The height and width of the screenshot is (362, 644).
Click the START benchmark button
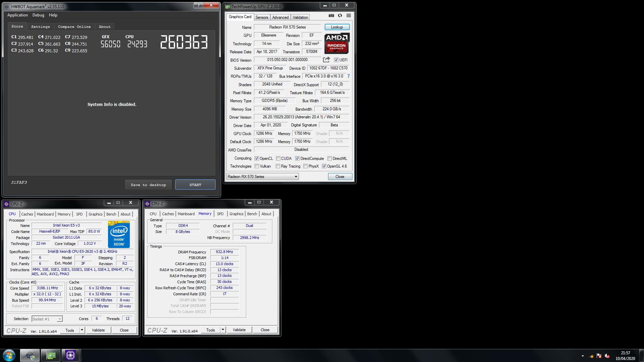point(195,185)
